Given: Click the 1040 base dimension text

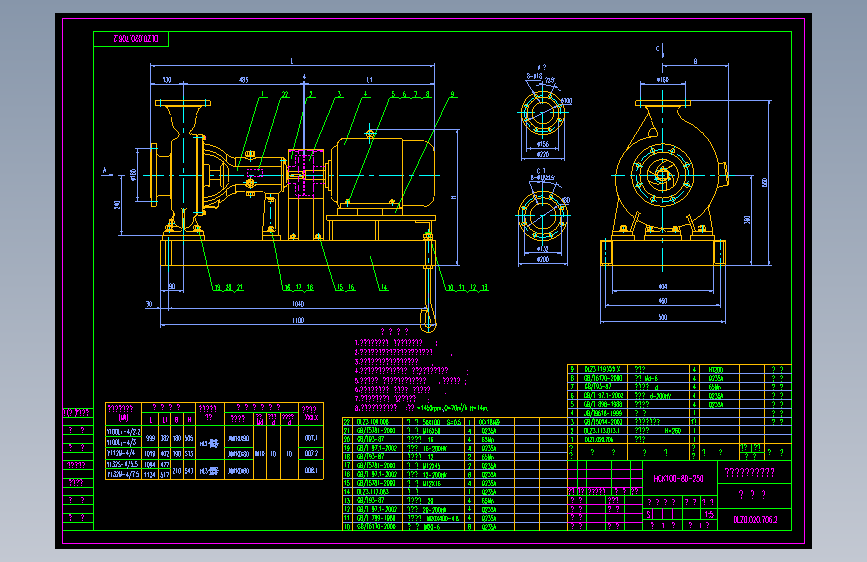Looking at the screenshot, I should [x=298, y=304].
